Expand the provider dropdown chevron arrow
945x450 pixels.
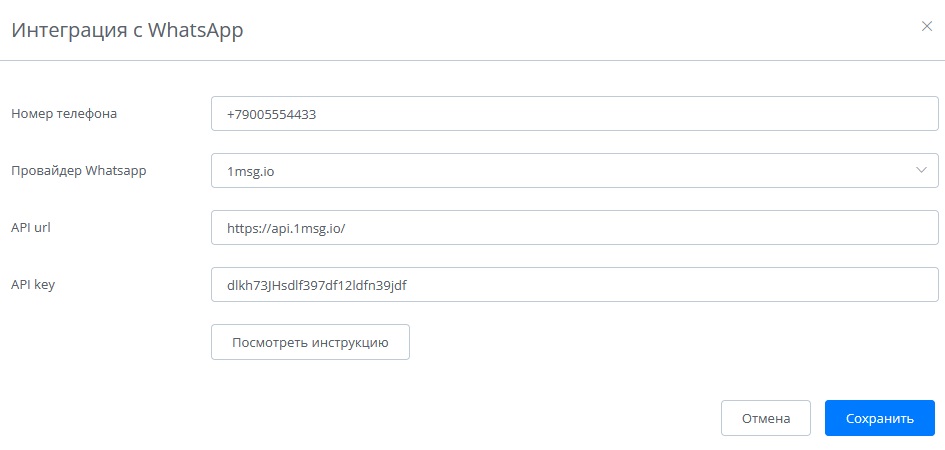pyautogui.click(x=921, y=171)
